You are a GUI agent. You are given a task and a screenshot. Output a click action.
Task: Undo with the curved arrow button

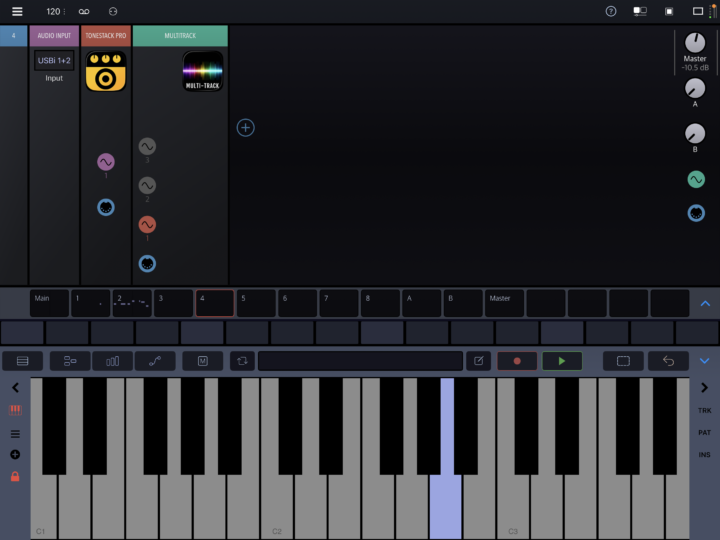[668, 361]
